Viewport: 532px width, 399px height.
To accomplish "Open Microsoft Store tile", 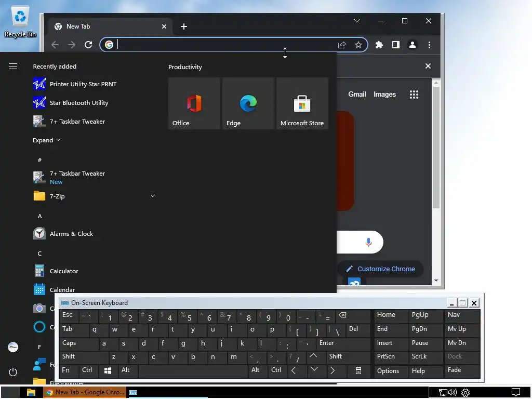I will [x=302, y=103].
